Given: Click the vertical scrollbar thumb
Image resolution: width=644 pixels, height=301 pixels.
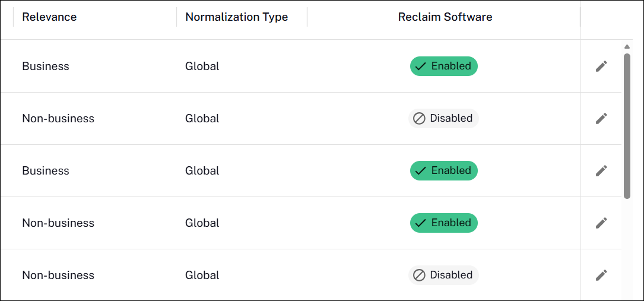Looking at the screenshot, I should (627, 126).
